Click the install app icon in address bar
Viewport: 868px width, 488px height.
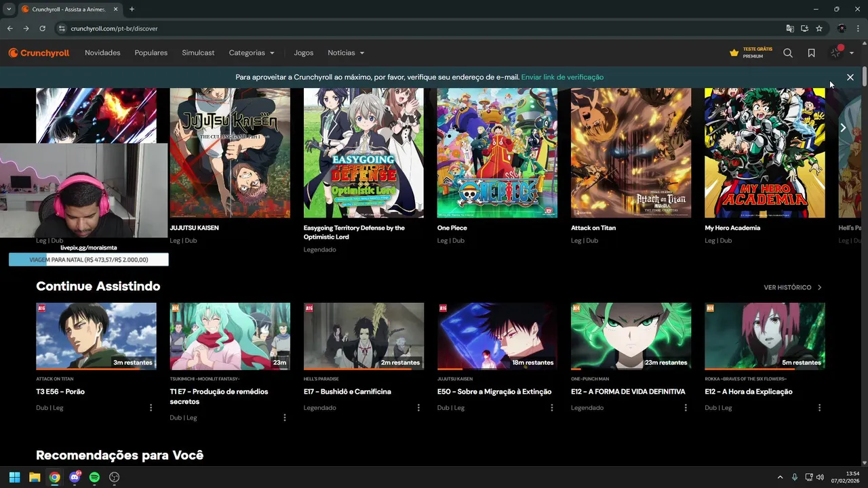pyautogui.click(x=804, y=28)
